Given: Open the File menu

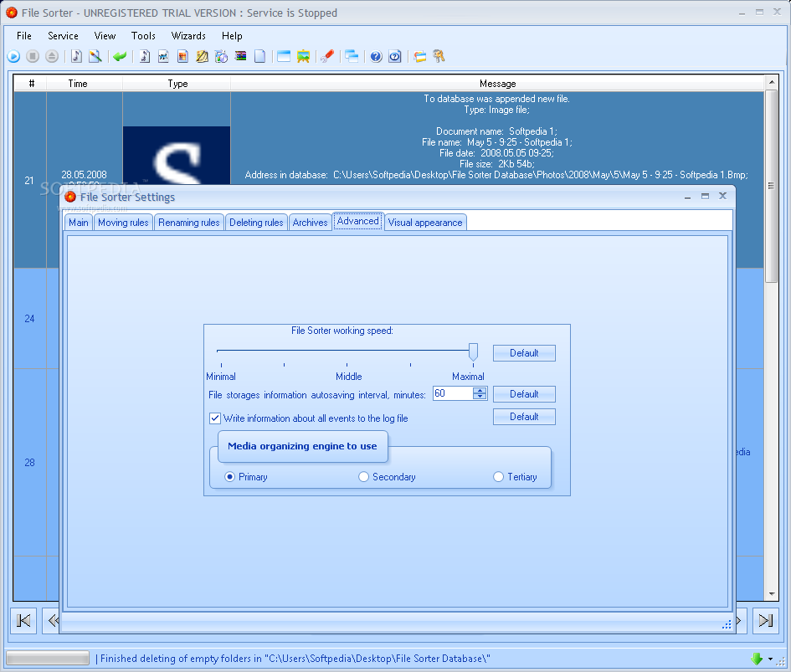Looking at the screenshot, I should (23, 36).
